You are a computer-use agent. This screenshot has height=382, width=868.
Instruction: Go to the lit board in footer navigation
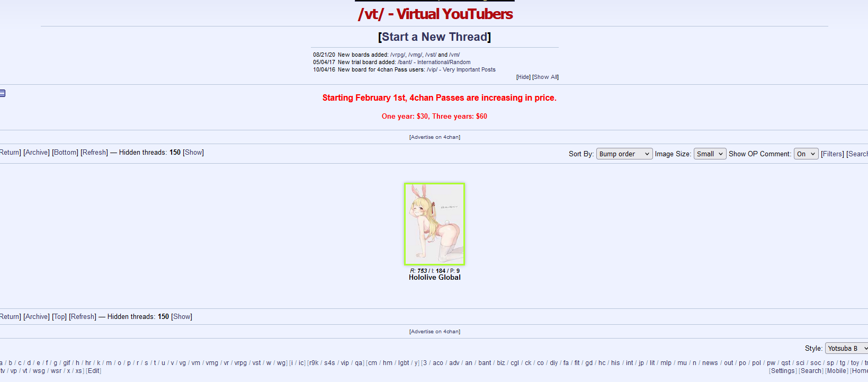click(x=652, y=363)
